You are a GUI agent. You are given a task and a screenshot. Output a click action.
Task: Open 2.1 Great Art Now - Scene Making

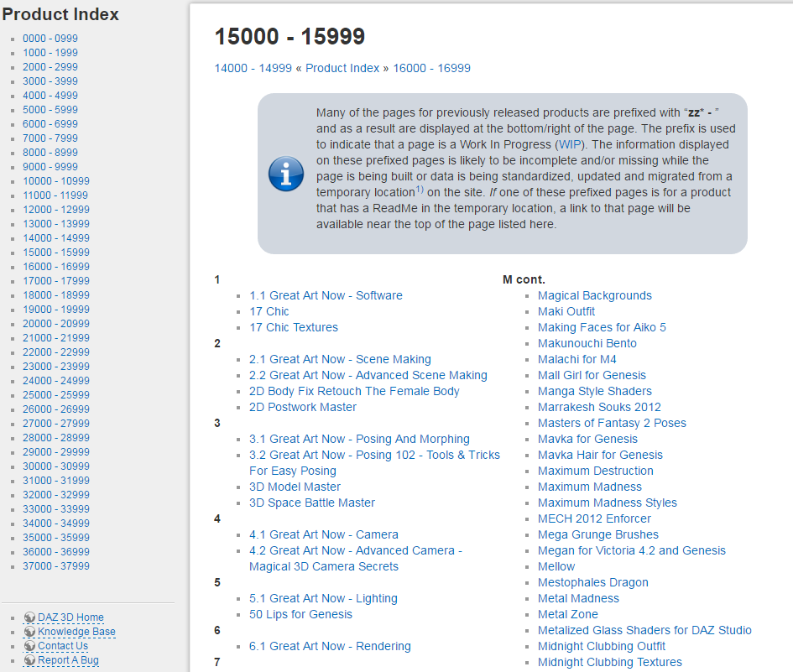pos(340,359)
